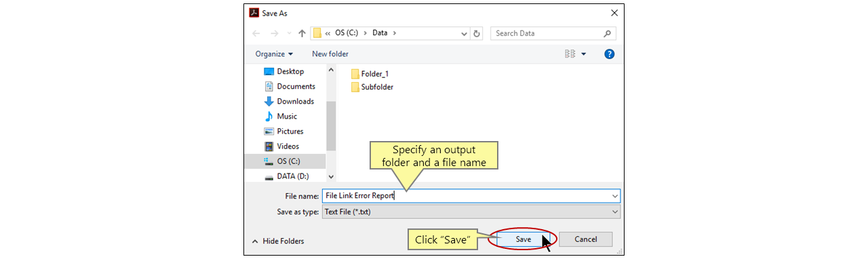
Task: Click the Videos film icon
Action: 269,146
